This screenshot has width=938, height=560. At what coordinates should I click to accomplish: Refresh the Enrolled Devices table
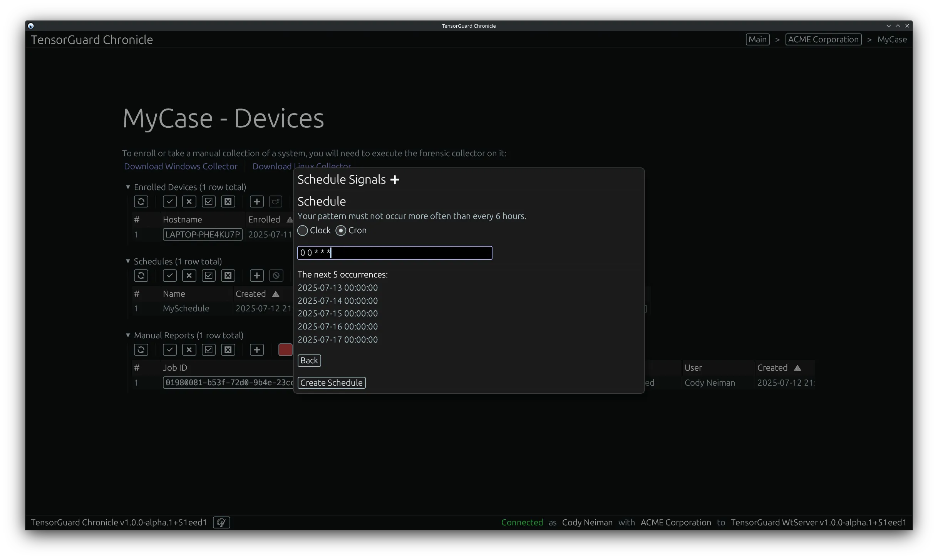[141, 201]
